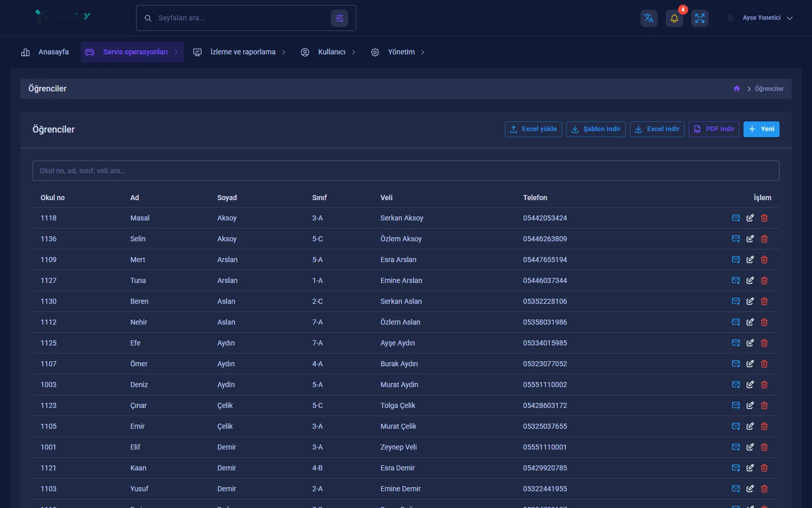
Task: Send message for Beren Aslan row
Action: (736, 301)
